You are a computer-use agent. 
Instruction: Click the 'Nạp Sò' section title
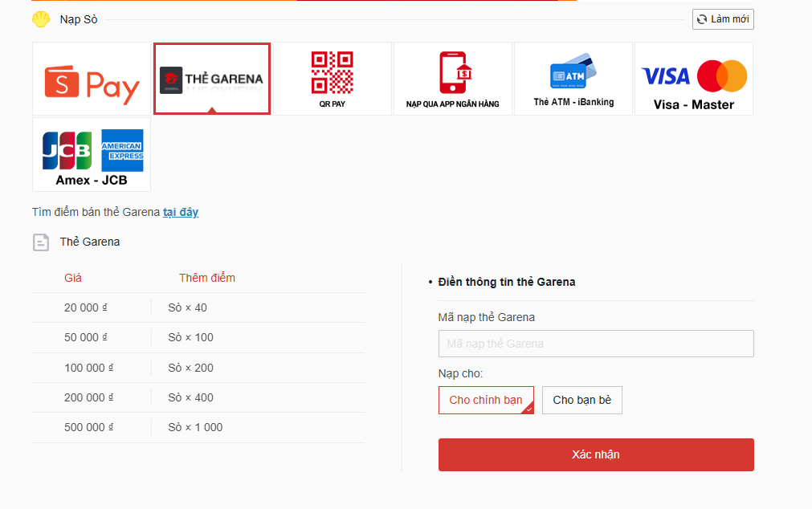[79, 20]
